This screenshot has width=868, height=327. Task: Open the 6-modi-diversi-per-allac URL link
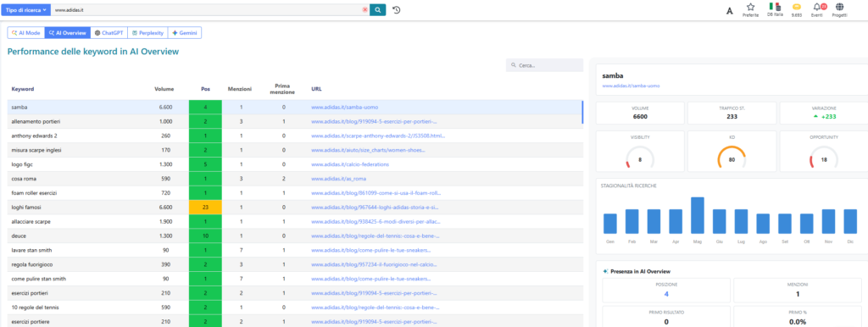[x=376, y=221]
